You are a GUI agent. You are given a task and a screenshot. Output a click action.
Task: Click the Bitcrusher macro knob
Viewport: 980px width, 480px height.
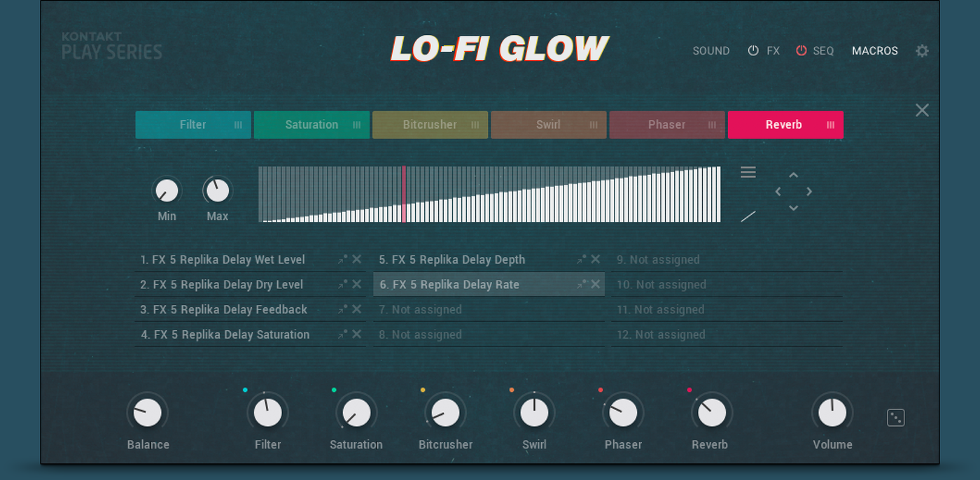445,413
